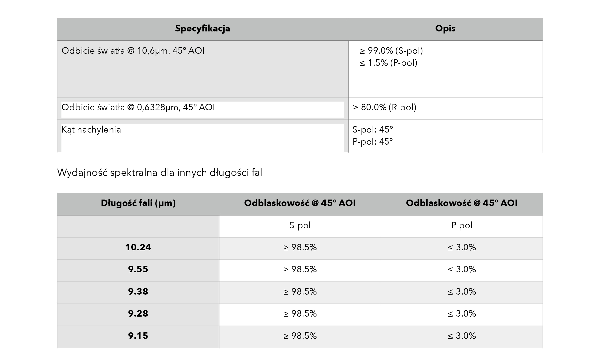Click the P-pol: 45° text
Viewport: 600px width, 364px height.
click(x=373, y=142)
